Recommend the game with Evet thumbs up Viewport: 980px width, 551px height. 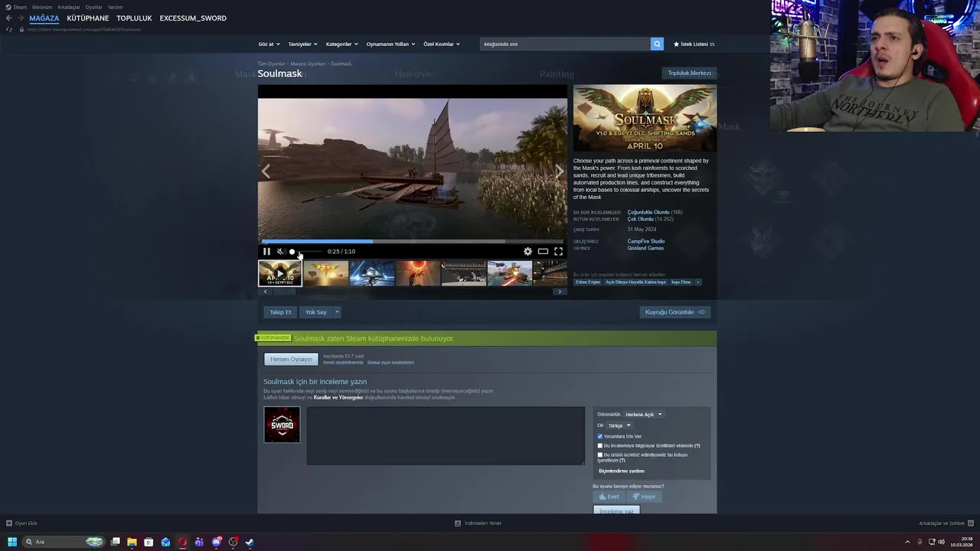click(x=609, y=497)
